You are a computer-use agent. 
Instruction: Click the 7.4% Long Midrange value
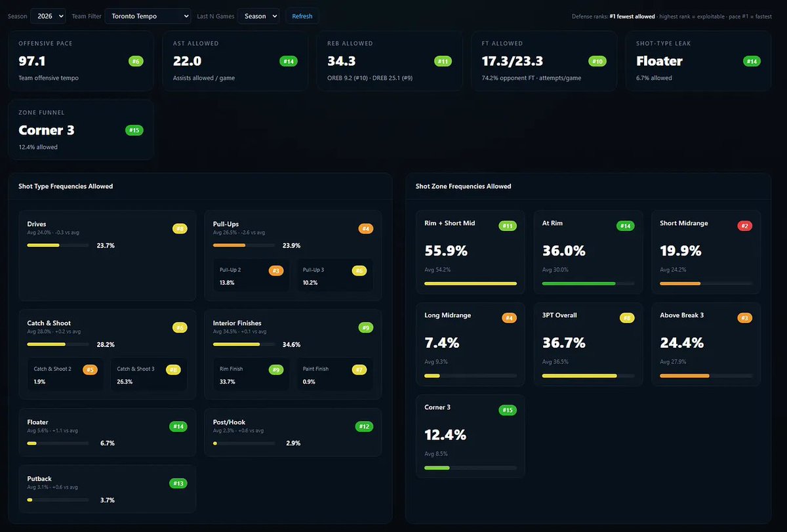[442, 342]
